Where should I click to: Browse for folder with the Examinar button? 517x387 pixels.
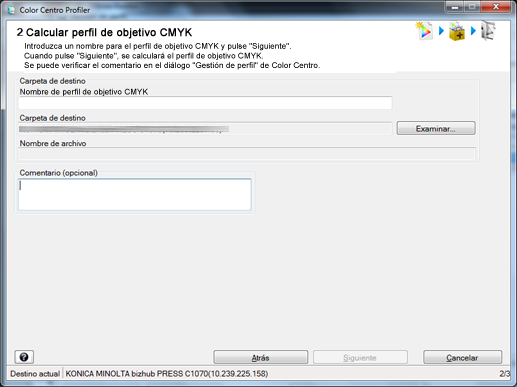tap(436, 128)
